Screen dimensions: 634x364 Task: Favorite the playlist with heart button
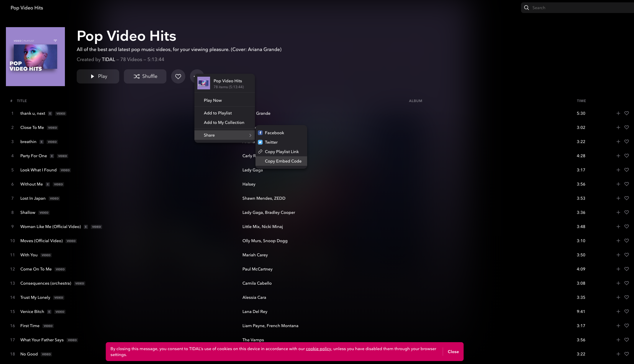tap(178, 76)
